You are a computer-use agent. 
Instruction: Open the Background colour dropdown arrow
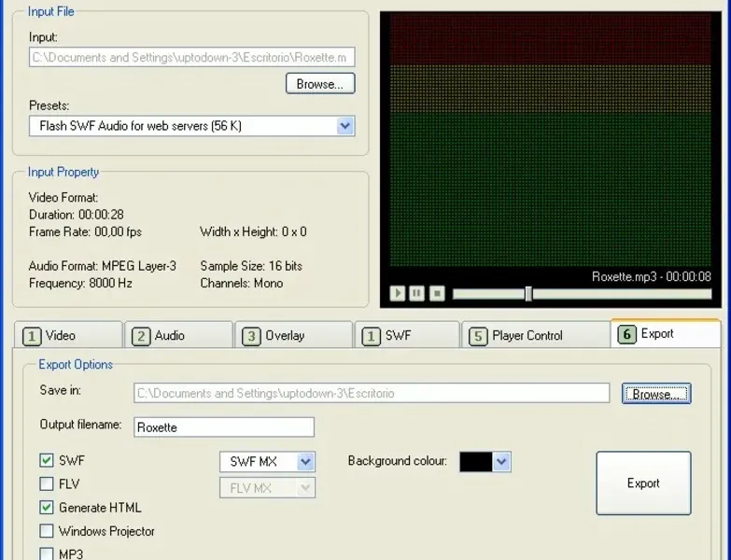[x=501, y=462]
